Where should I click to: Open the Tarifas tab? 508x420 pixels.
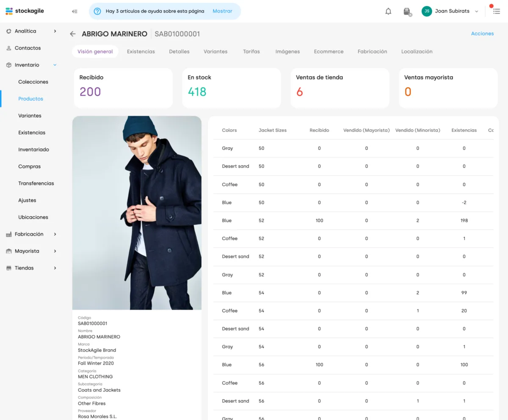(251, 52)
